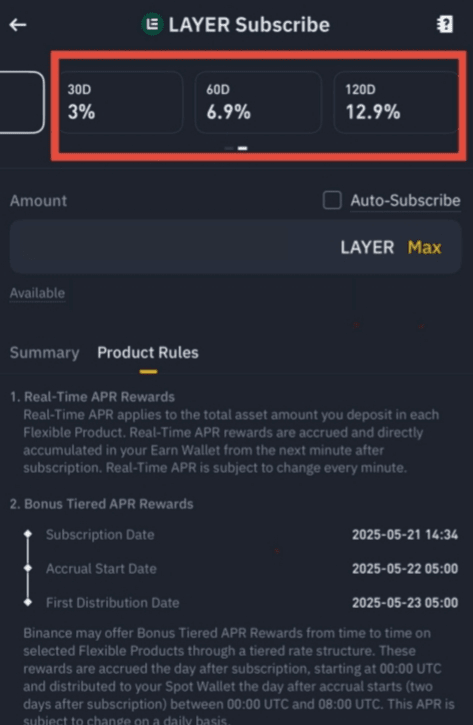Tap the LAYER coin logo

pyautogui.click(x=152, y=25)
